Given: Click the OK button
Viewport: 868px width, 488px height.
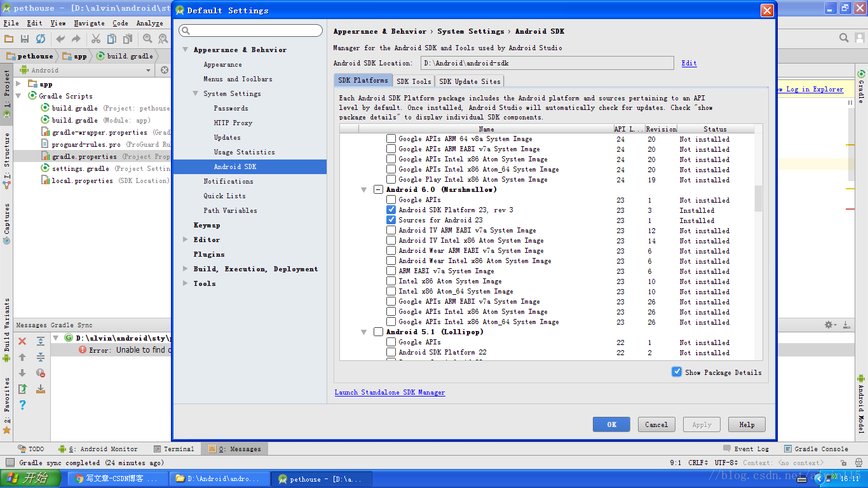Looking at the screenshot, I should coord(611,424).
